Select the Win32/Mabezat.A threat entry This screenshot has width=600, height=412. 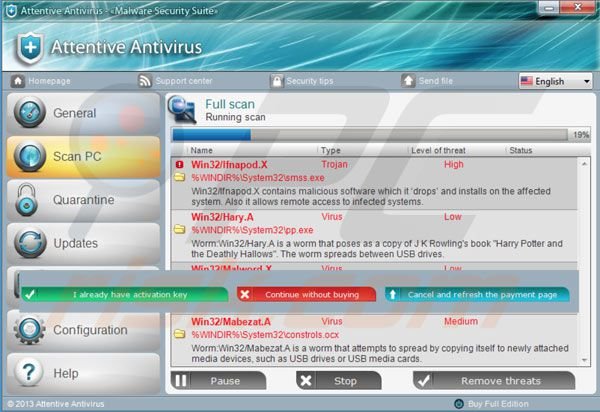pyautogui.click(x=374, y=340)
